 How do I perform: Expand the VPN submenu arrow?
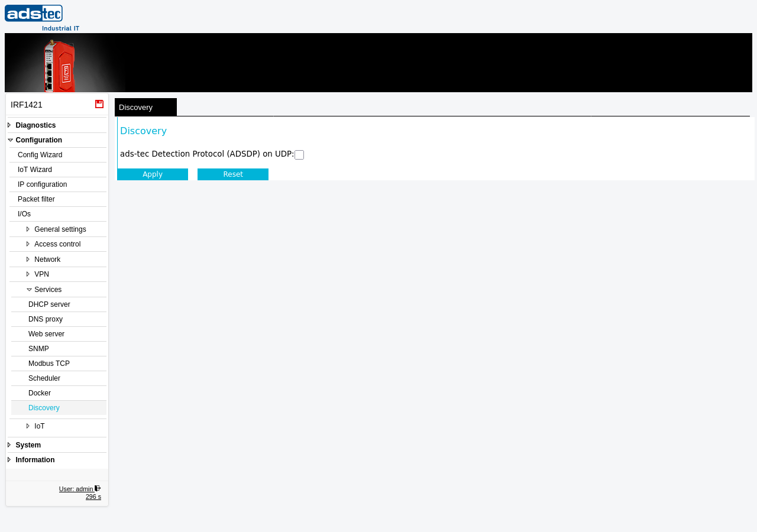(x=28, y=274)
